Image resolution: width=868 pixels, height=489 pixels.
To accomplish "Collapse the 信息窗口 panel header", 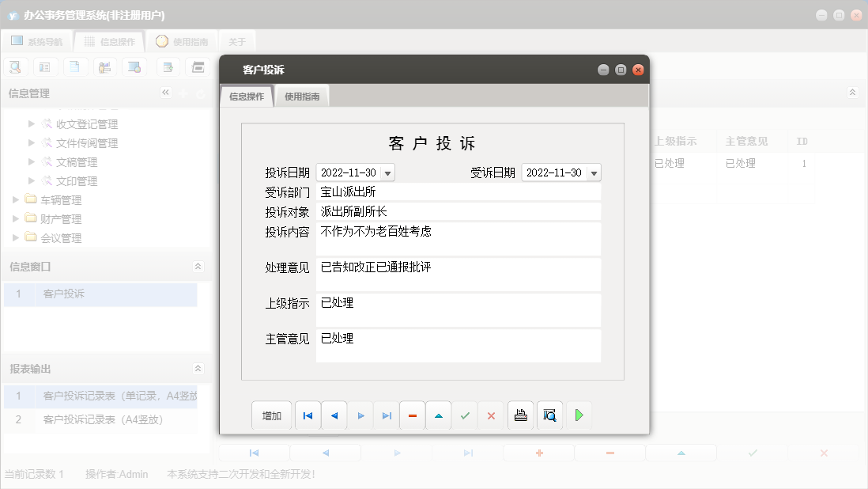I will tap(198, 267).
